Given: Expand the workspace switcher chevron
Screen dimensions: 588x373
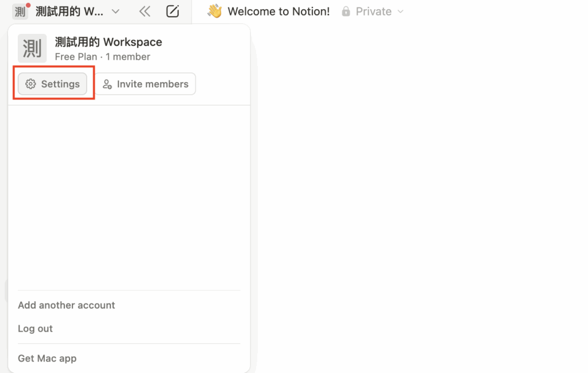Looking at the screenshot, I should 115,11.
